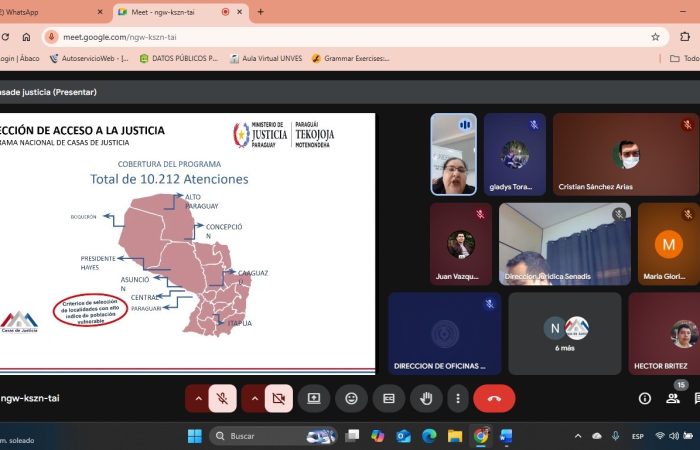Turn on the camera
Screen dimensions: 700x450
(279, 398)
